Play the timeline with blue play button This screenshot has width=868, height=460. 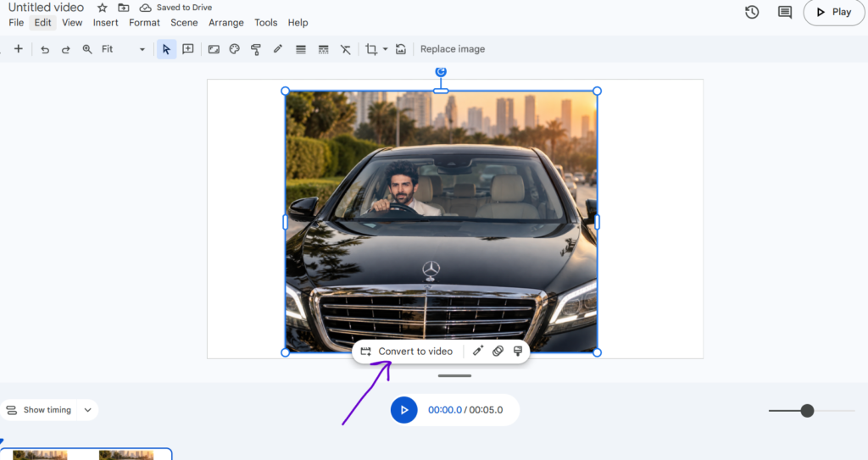[x=404, y=410]
